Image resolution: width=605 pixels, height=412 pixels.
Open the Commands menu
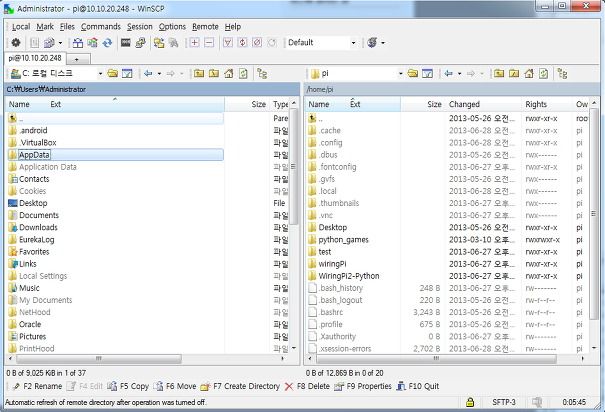coord(101,27)
